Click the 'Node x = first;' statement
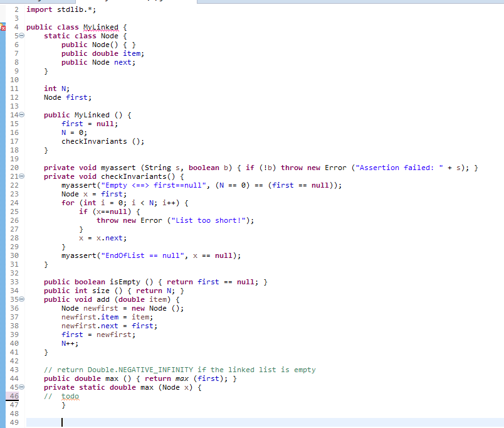 coord(94,194)
